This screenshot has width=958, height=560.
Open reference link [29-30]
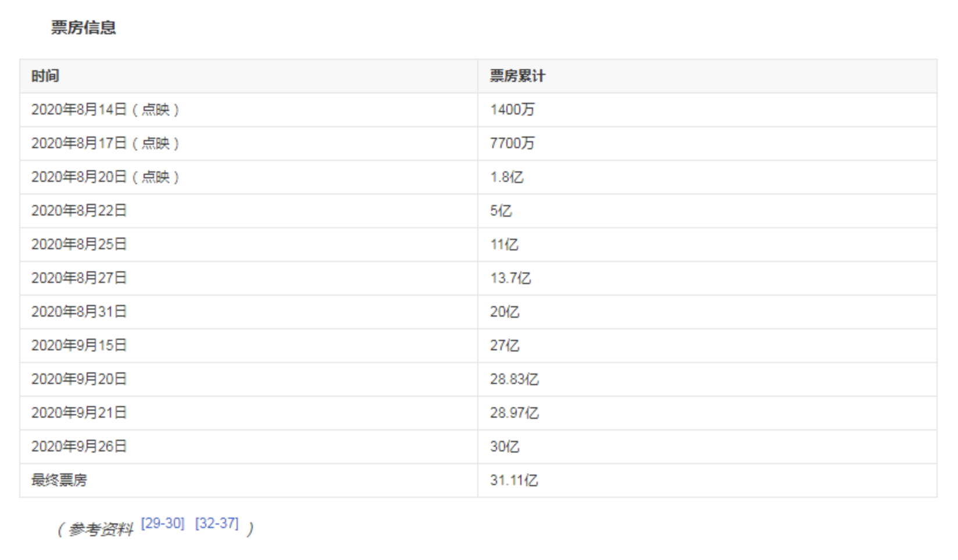(x=163, y=523)
